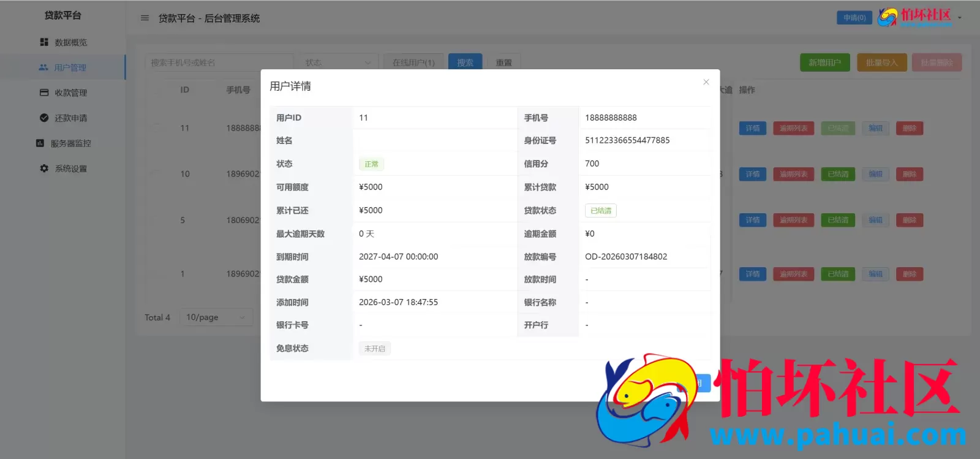Open the 还款申请 menu item
This screenshot has height=459, width=980.
coord(62,118)
